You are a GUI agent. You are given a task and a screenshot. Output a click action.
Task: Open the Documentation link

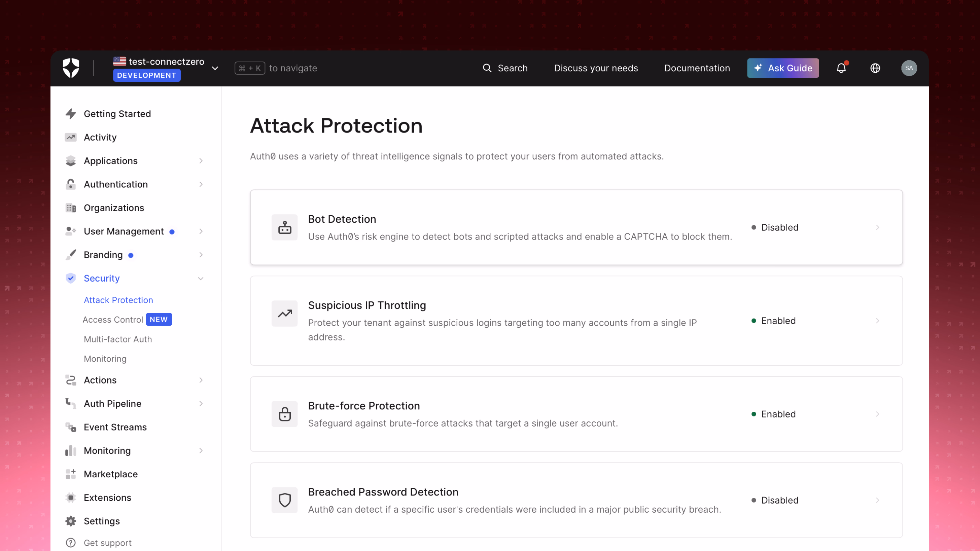pos(697,68)
